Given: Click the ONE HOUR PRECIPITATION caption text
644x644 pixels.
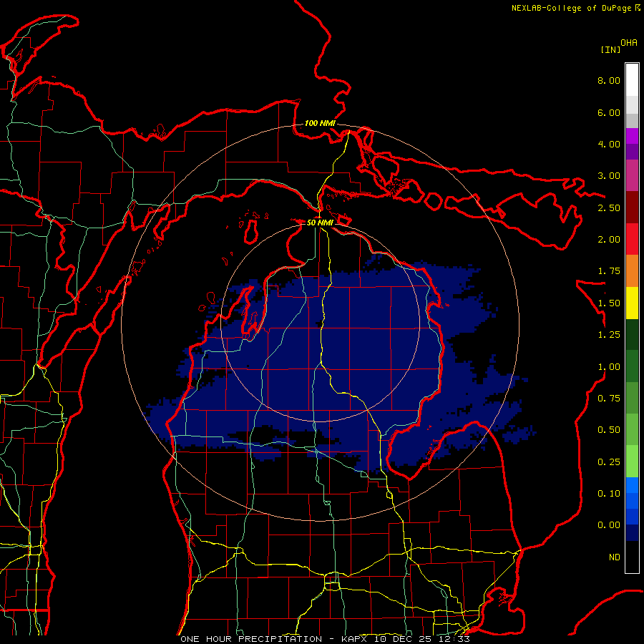Looking at the screenshot, I should (x=326, y=639).
